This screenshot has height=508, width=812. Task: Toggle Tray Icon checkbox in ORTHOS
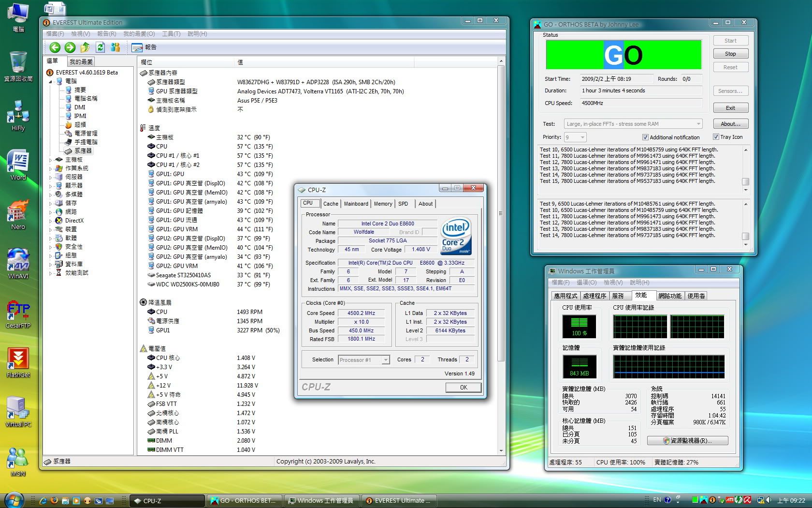click(716, 137)
